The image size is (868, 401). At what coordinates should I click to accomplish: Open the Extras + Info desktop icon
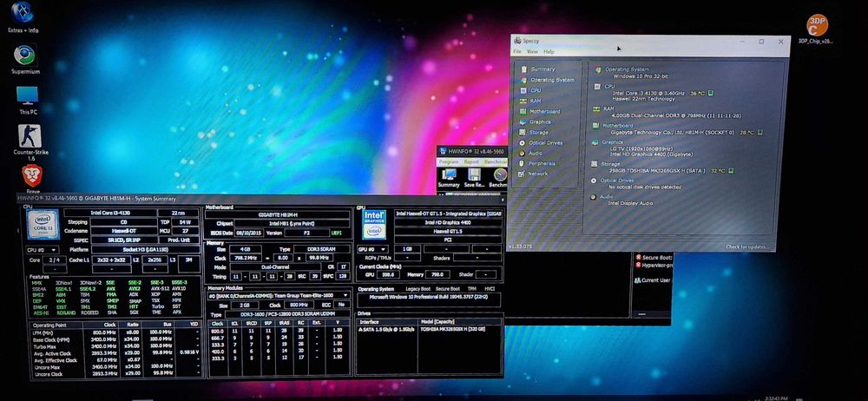23,17
